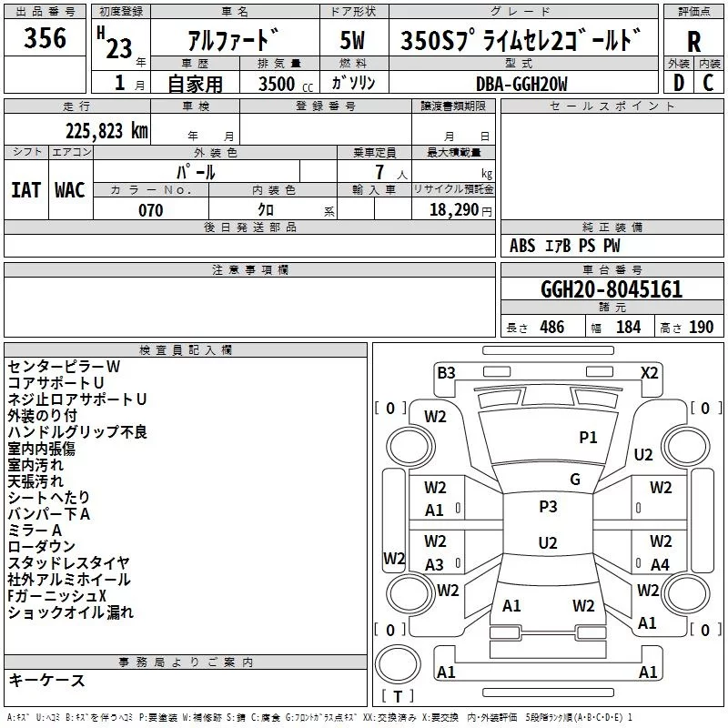Click the model code DBA-GGH20W
728x728 pixels.
click(521, 84)
